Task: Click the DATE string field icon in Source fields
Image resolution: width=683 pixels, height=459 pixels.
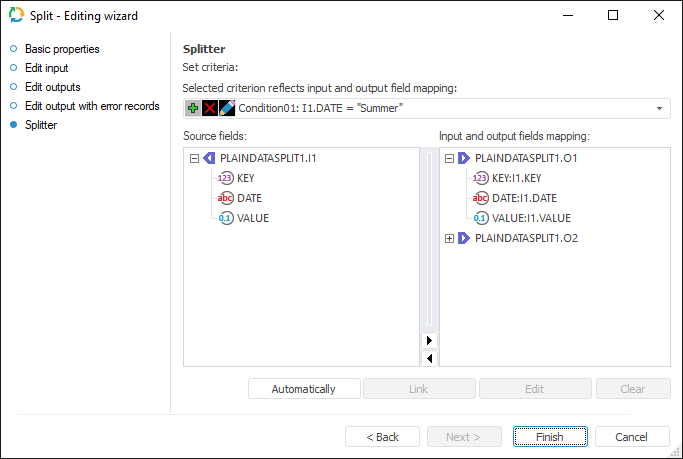Action: click(225, 198)
